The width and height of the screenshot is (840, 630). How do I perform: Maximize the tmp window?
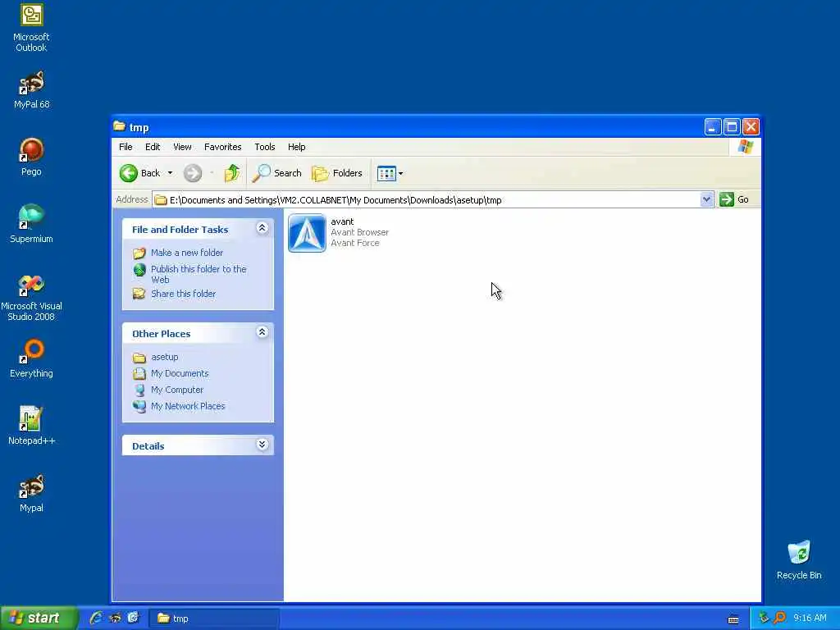tap(732, 127)
